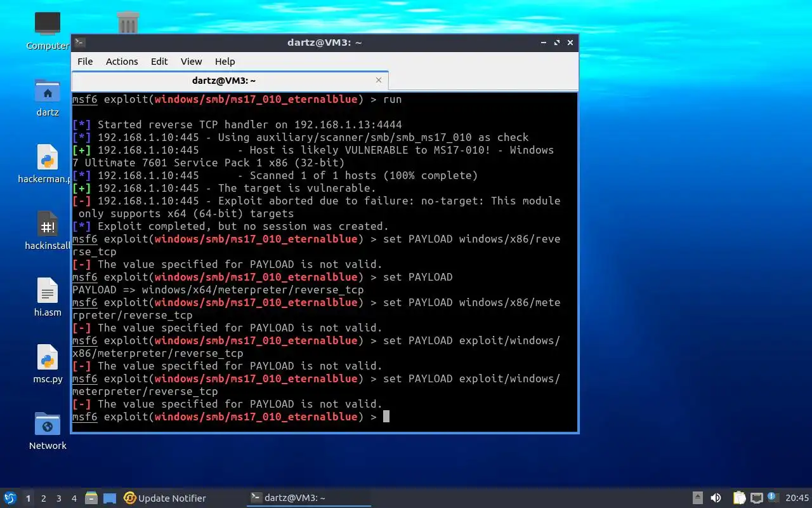The width and height of the screenshot is (812, 508).
Task: Click the 20:45 clock
Action: [x=797, y=498]
